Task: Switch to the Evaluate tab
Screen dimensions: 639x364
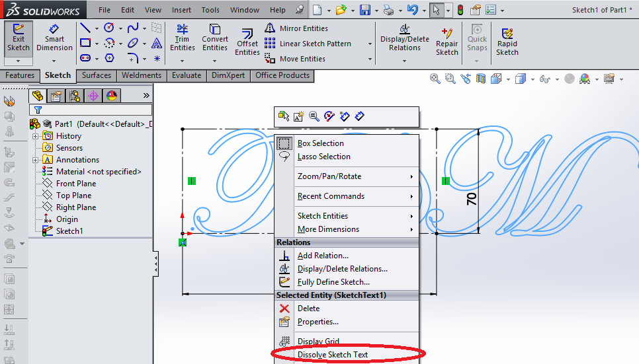Action: 187,75
